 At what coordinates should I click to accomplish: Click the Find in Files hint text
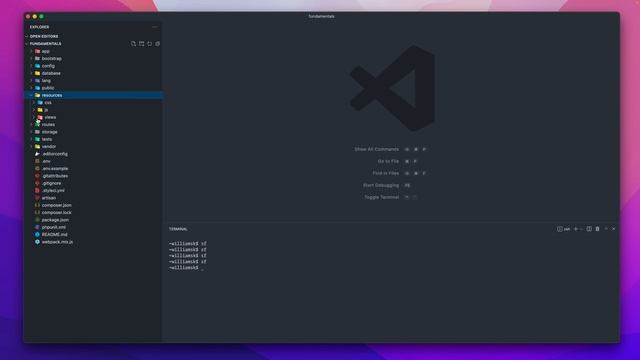coord(386,173)
